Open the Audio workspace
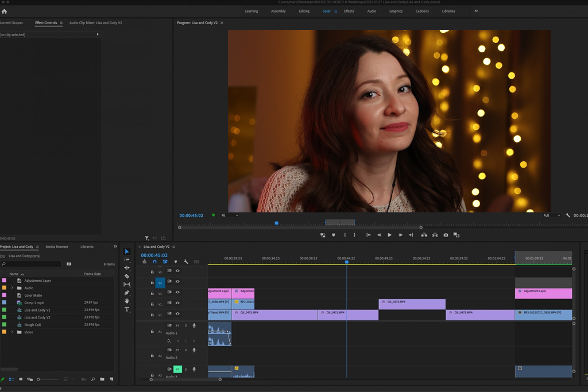588x392 pixels. coord(372,11)
